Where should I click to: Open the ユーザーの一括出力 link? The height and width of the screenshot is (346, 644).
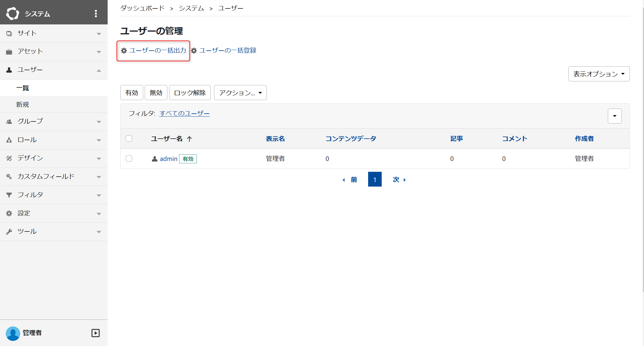pos(158,50)
